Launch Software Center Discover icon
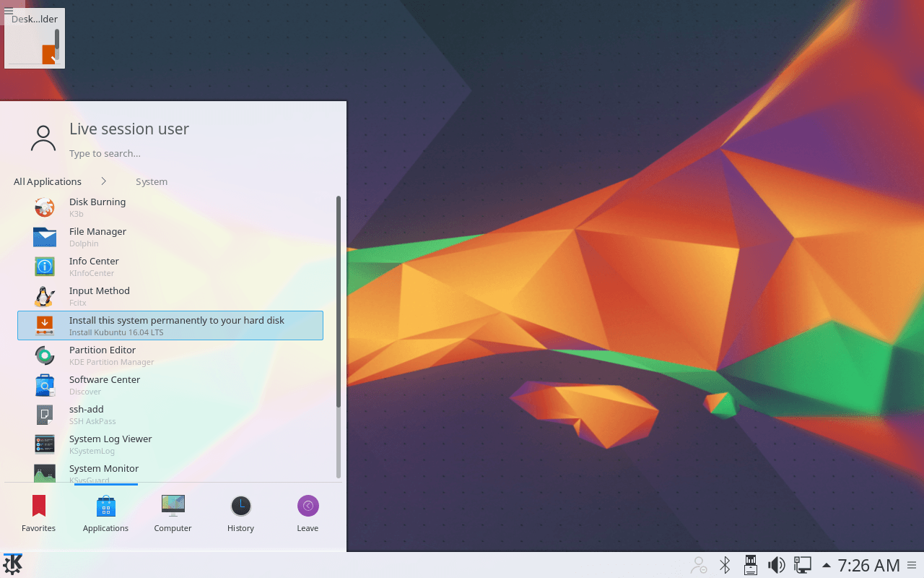This screenshot has height=578, width=924. point(45,385)
